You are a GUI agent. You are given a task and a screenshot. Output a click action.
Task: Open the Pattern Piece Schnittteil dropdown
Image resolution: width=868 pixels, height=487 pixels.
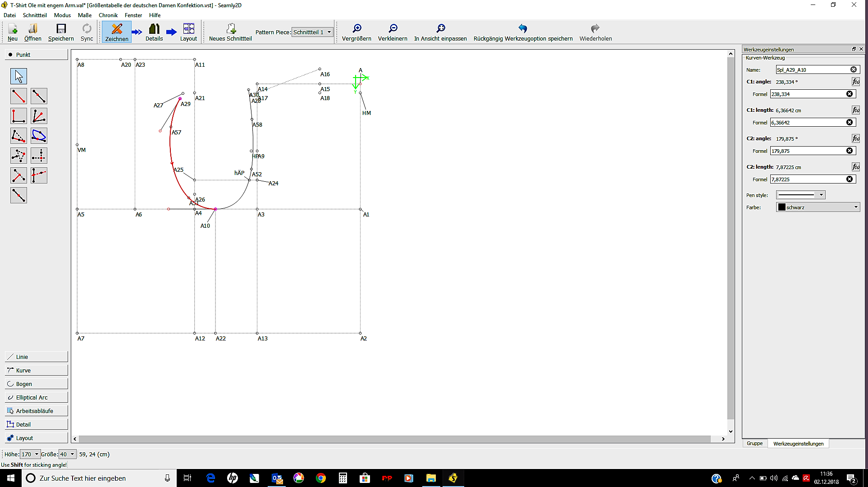[x=312, y=32]
